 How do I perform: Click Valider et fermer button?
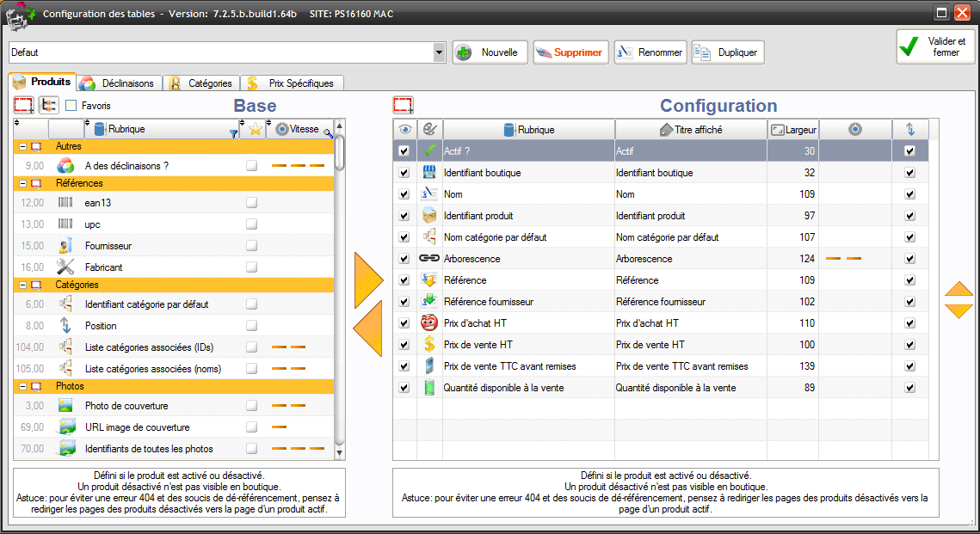(x=935, y=46)
